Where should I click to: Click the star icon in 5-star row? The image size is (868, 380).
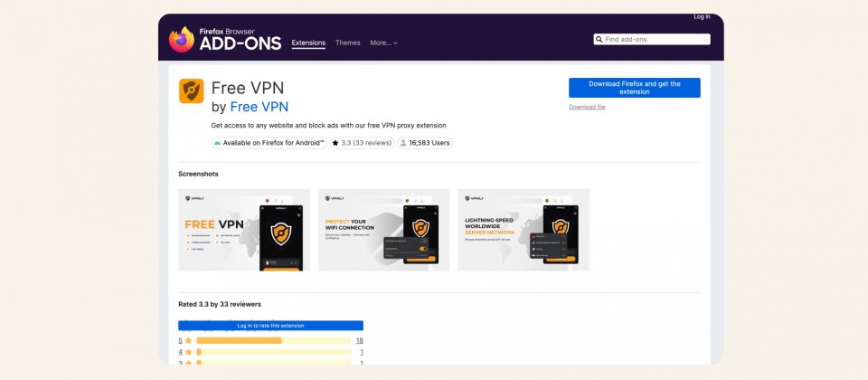(188, 340)
